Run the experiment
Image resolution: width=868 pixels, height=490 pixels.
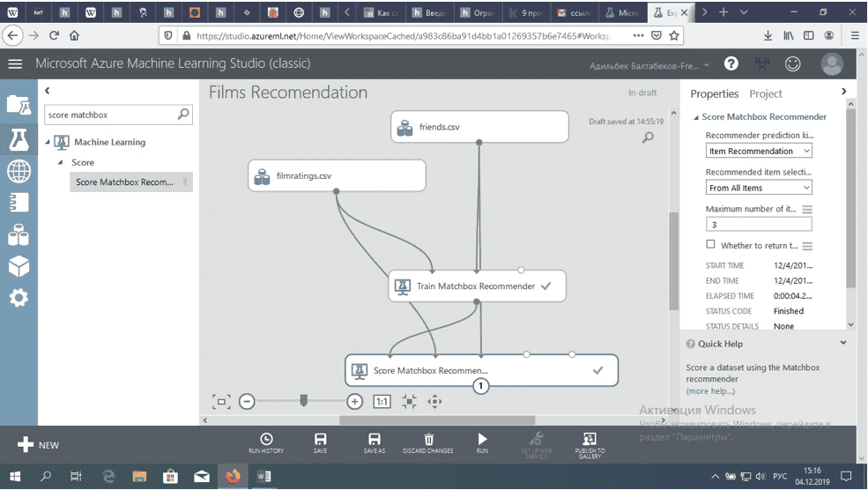tap(482, 443)
